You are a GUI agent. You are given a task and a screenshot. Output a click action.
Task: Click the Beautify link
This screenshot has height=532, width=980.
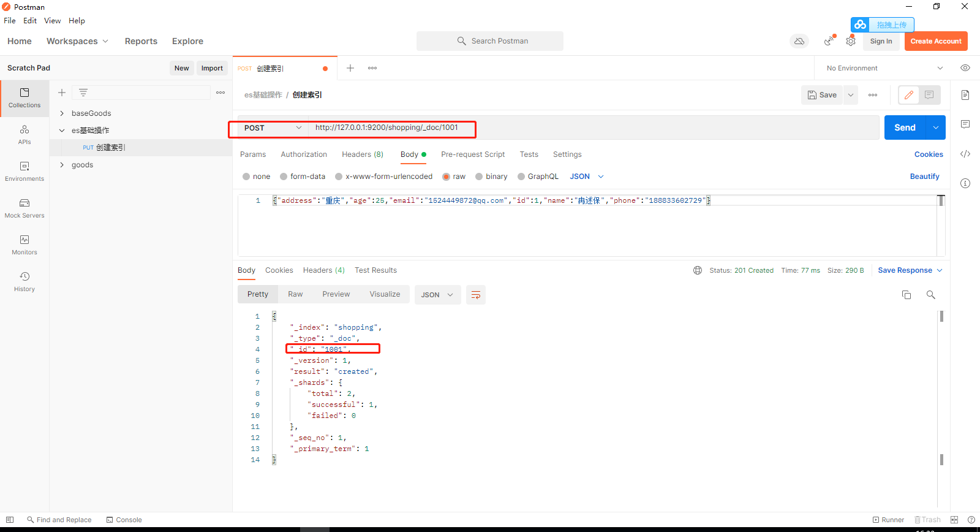[x=924, y=177]
